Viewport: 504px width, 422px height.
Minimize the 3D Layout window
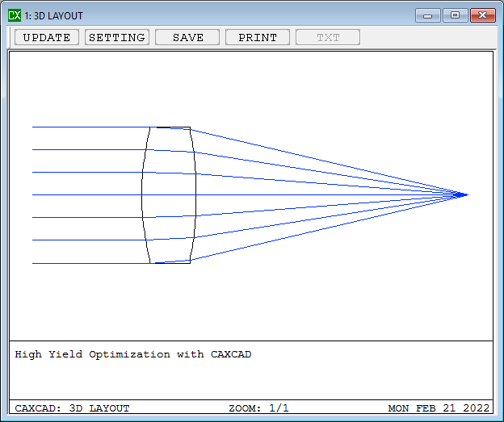427,15
